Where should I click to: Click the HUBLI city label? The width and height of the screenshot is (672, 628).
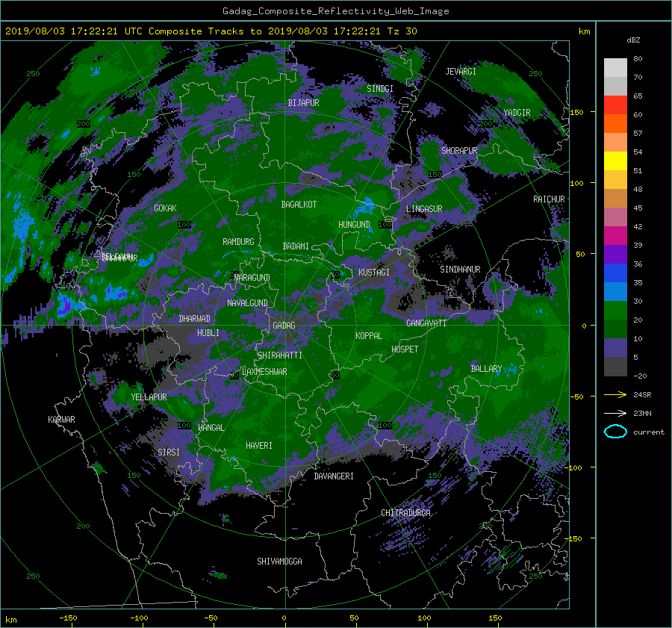point(208,333)
